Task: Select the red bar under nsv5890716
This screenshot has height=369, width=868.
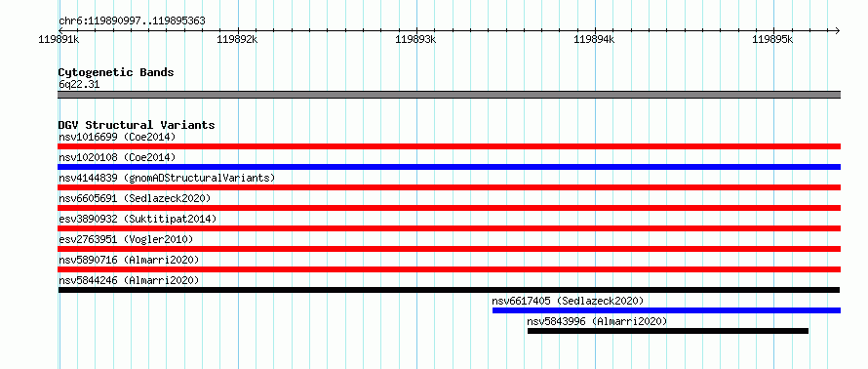Action: pyautogui.click(x=449, y=269)
